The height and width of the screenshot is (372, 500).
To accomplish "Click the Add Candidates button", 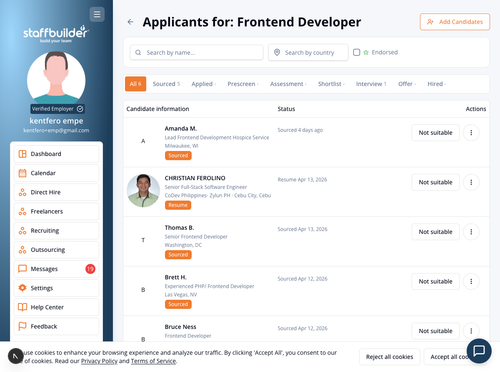I will [455, 22].
